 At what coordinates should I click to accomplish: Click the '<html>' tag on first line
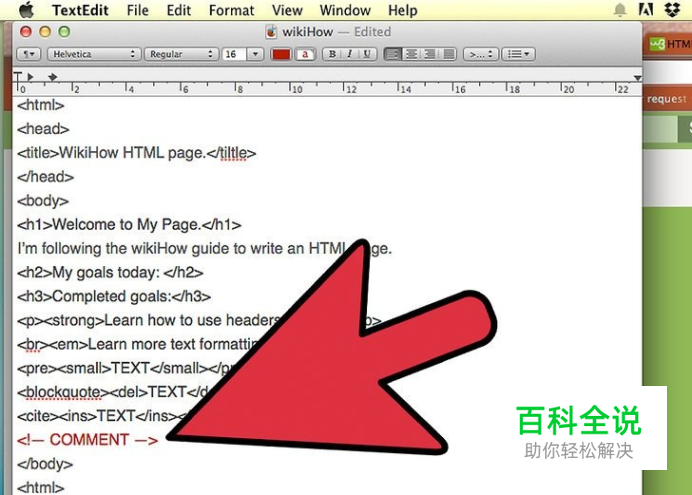pyautogui.click(x=41, y=105)
